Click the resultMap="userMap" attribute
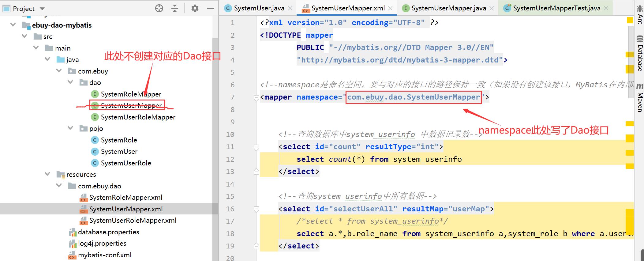Image resolution: width=644 pixels, height=261 pixels. (x=446, y=209)
